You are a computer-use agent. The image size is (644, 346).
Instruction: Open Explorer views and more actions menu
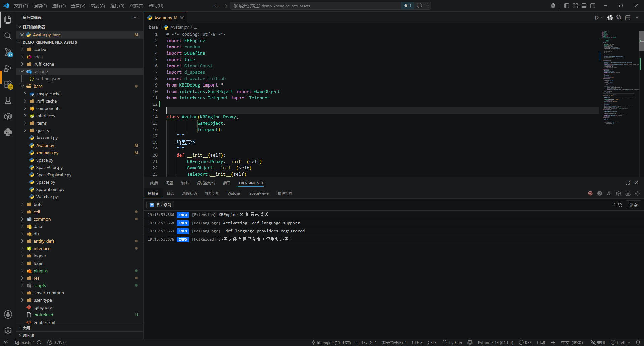pyautogui.click(x=136, y=18)
